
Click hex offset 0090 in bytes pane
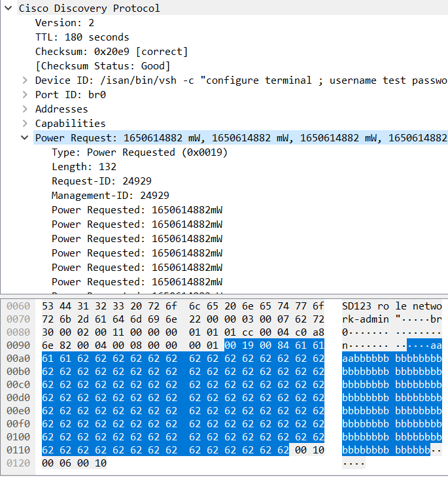pos(18,345)
